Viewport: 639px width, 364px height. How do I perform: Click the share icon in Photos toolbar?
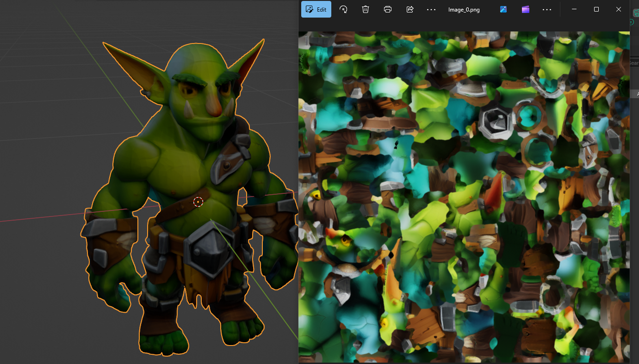coord(409,9)
